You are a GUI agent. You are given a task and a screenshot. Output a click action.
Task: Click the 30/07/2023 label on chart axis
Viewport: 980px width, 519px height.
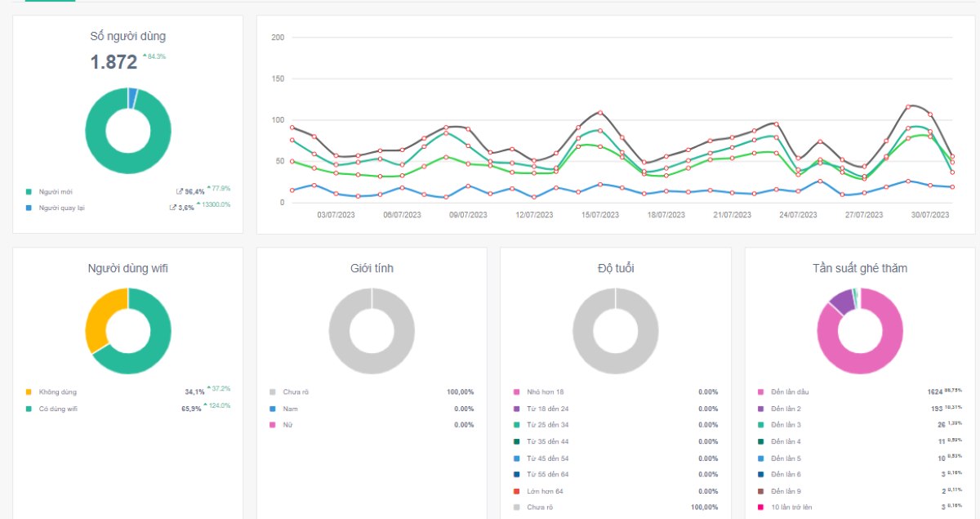[931, 215]
